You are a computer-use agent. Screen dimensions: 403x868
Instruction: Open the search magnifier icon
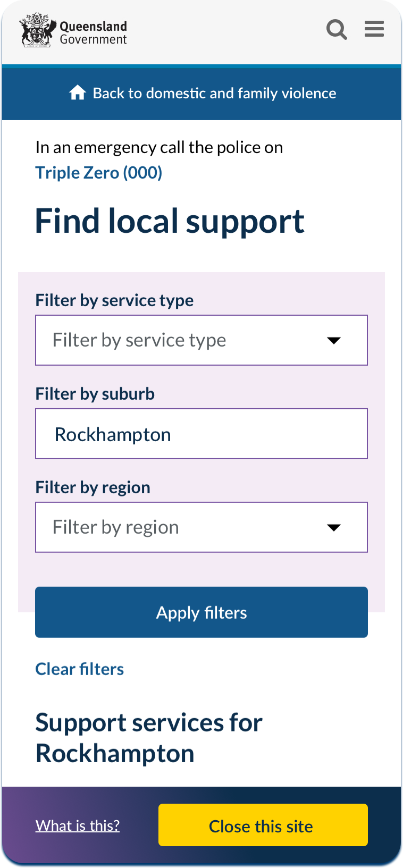pos(337,29)
